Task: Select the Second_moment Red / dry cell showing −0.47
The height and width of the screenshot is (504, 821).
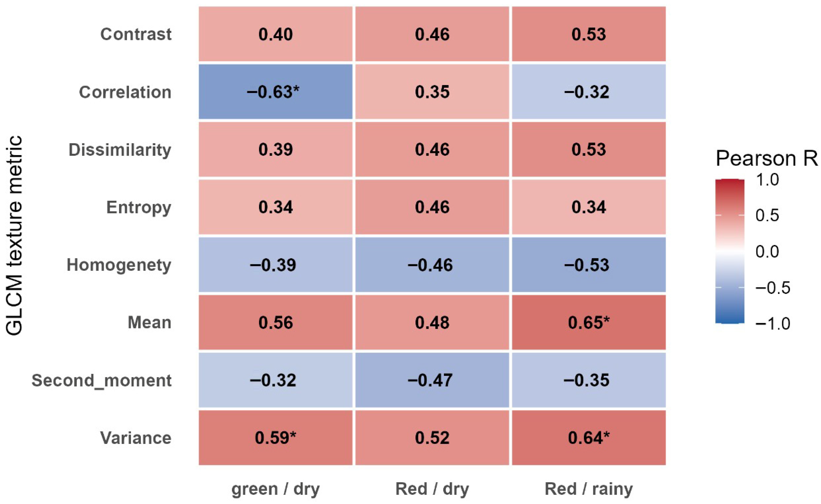Action: [432, 380]
